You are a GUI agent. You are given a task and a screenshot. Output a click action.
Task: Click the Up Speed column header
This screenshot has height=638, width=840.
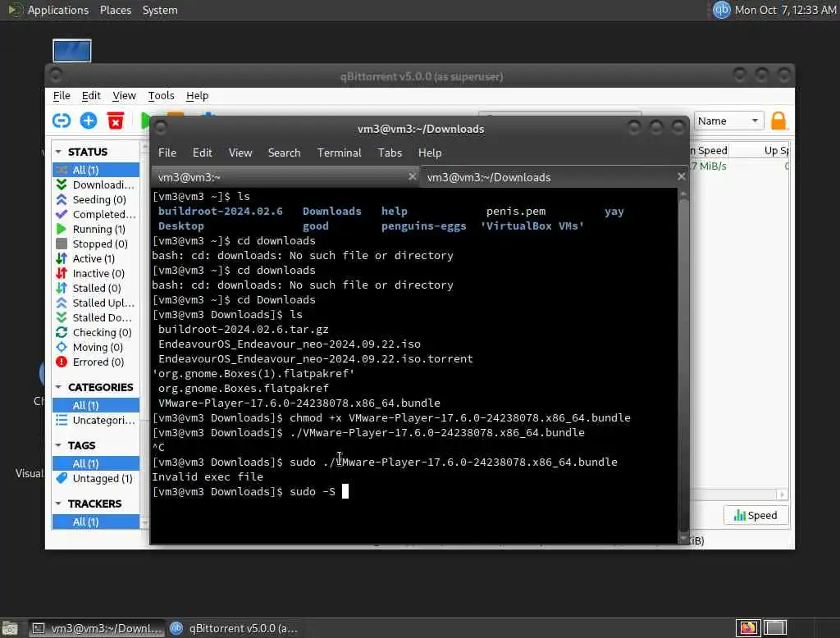[776, 151]
